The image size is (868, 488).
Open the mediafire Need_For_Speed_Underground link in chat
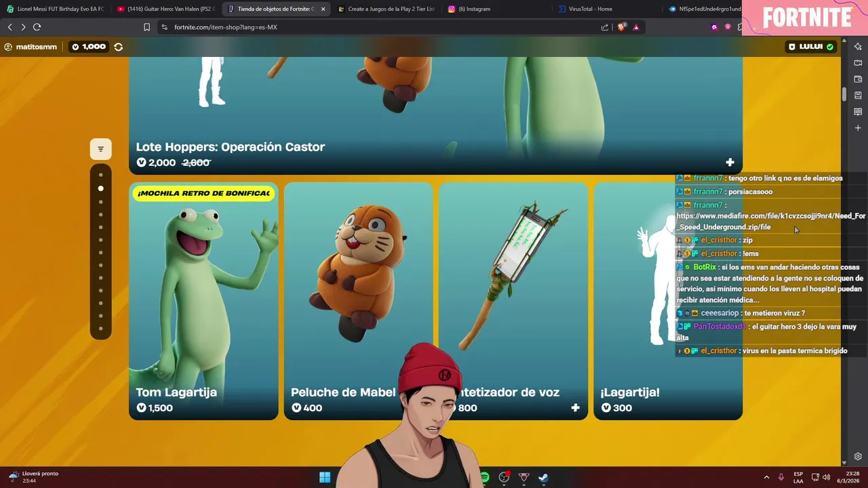pyautogui.click(x=771, y=222)
